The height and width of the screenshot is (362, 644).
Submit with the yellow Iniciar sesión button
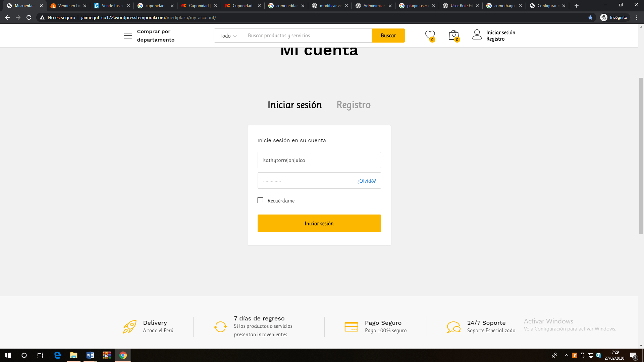(x=319, y=224)
